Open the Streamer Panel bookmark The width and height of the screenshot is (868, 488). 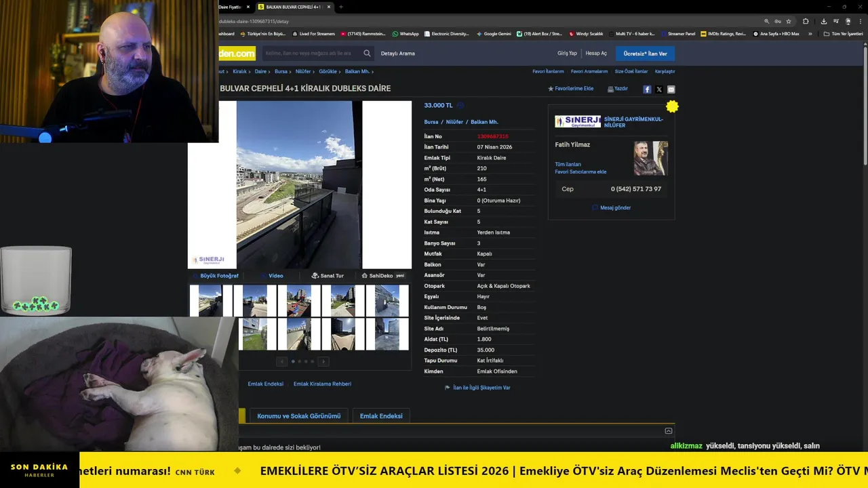(678, 34)
